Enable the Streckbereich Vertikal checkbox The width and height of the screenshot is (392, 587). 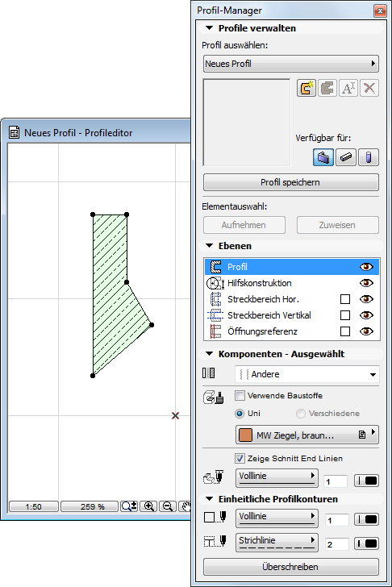point(345,315)
